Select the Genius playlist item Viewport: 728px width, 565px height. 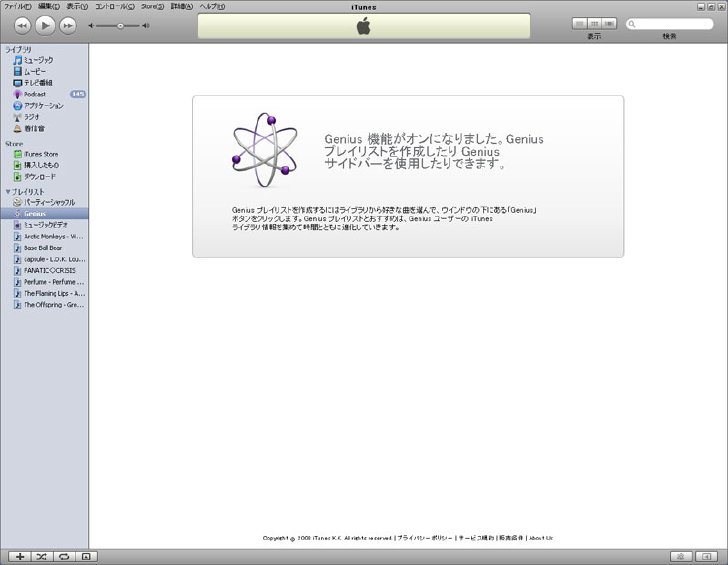pyautogui.click(x=44, y=214)
